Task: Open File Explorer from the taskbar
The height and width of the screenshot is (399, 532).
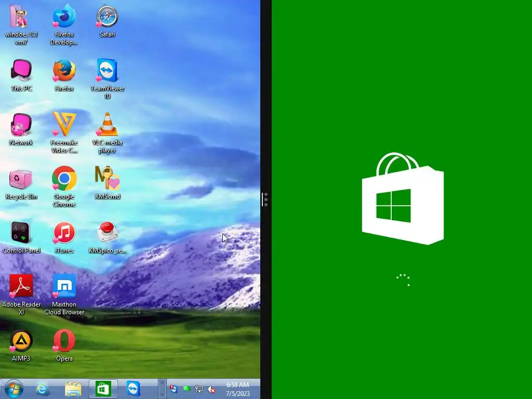Action: [x=73, y=389]
